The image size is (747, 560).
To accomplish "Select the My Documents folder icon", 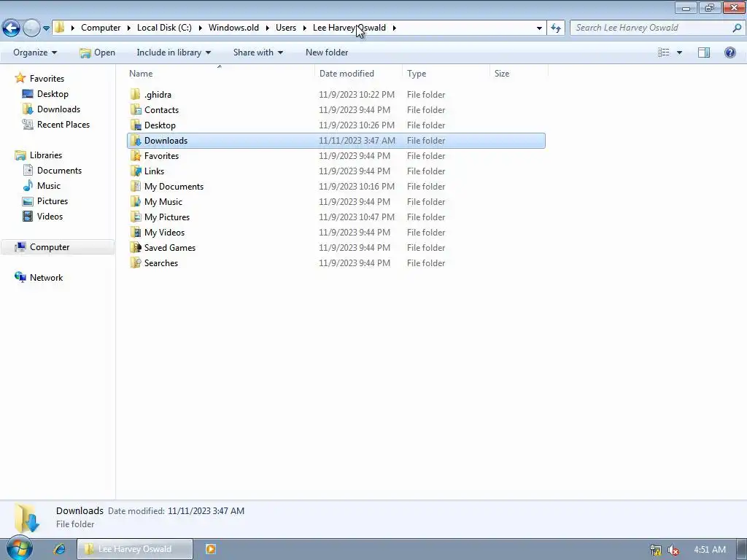I will tap(136, 186).
